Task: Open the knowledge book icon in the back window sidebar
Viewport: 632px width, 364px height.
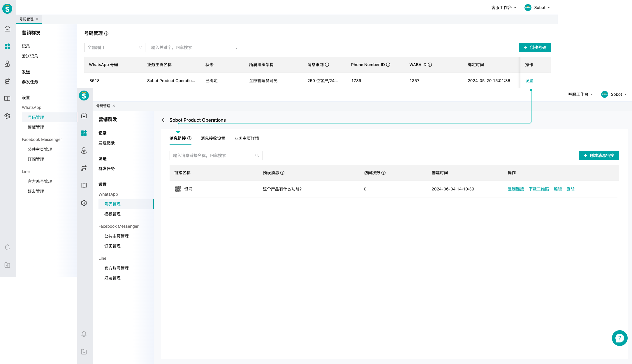Action: pos(8,99)
